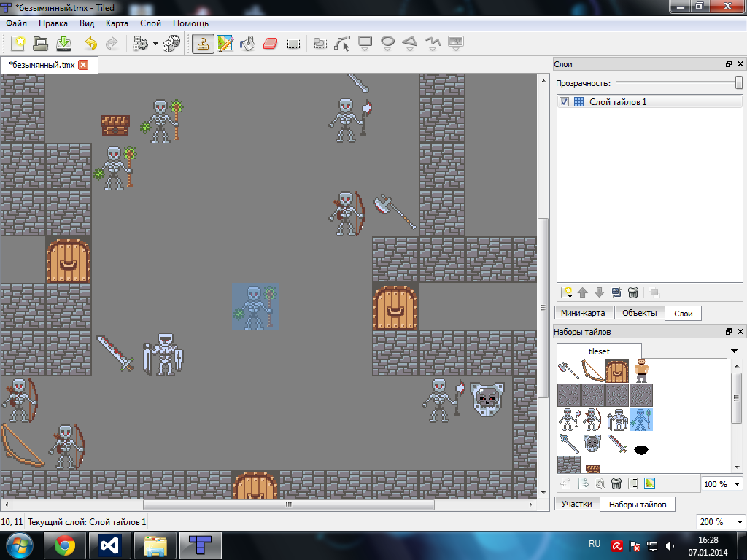Select the Слой тайлов 1 layer row
This screenshot has height=560, width=747.
(649, 102)
